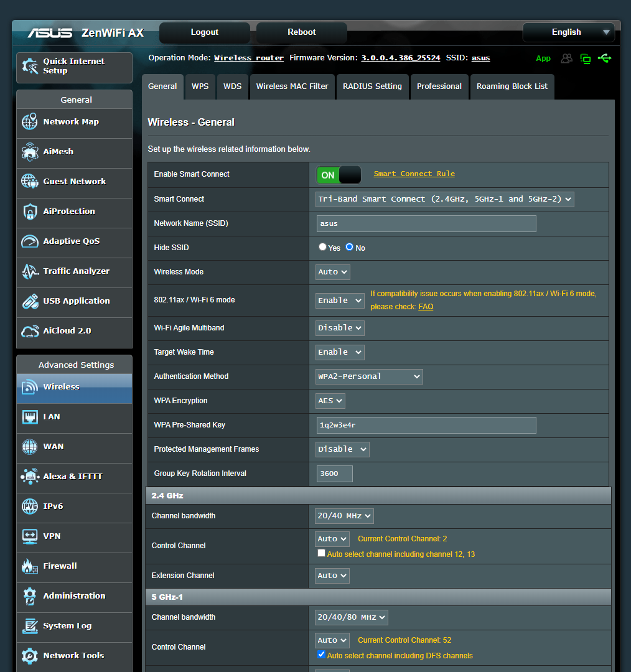Screen dimensions: 631x672
Task: Select Yes for Hide SSID
Action: tap(322, 247)
